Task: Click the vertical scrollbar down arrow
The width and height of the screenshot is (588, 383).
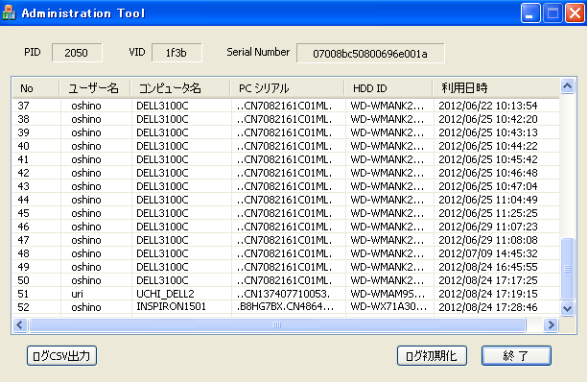Action: pos(567,309)
